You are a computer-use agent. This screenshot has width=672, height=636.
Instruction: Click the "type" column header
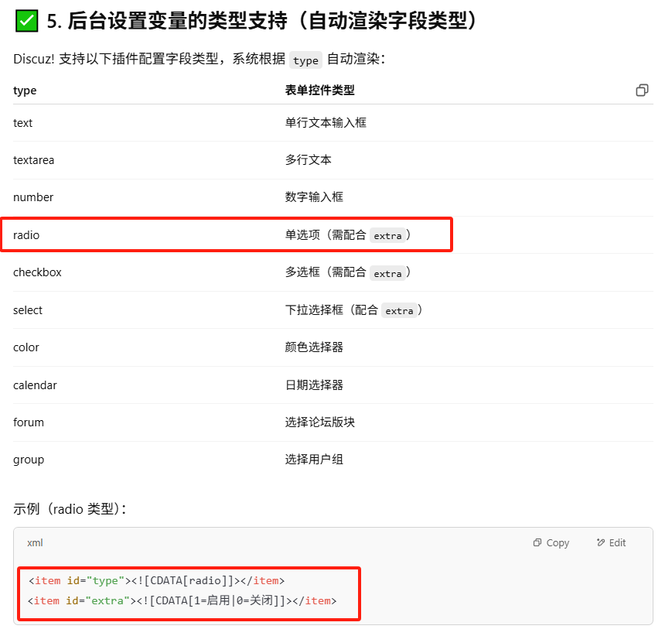(25, 91)
